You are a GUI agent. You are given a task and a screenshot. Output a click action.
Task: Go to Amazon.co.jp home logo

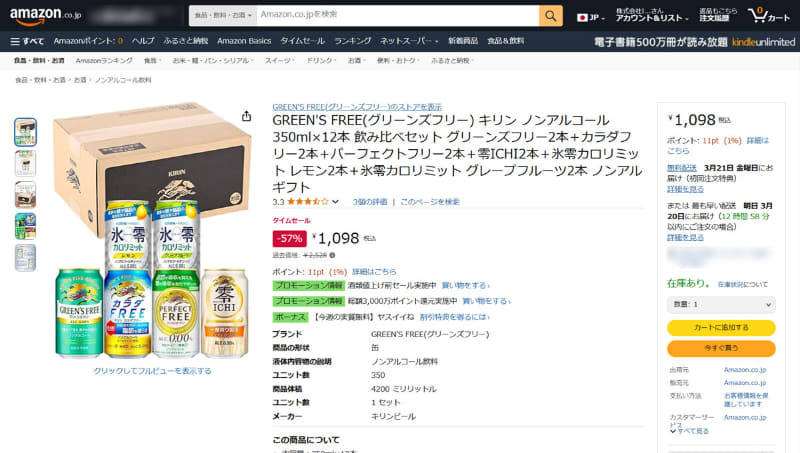(45, 15)
